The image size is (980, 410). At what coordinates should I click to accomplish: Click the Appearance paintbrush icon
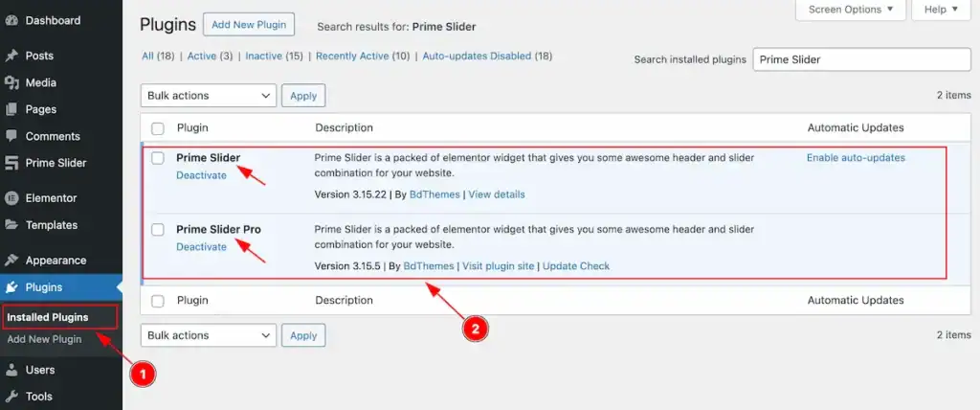point(11,261)
